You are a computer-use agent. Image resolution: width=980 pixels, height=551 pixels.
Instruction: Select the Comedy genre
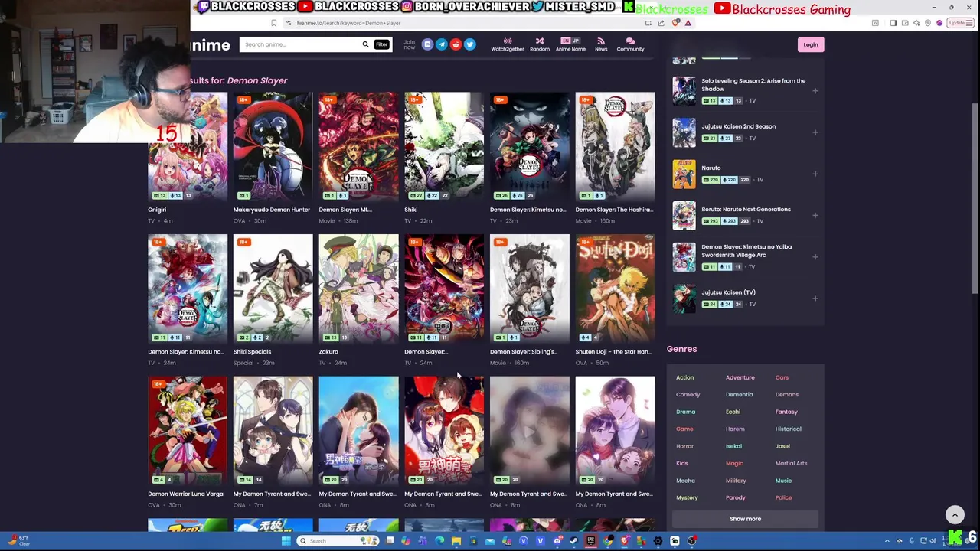688,394
